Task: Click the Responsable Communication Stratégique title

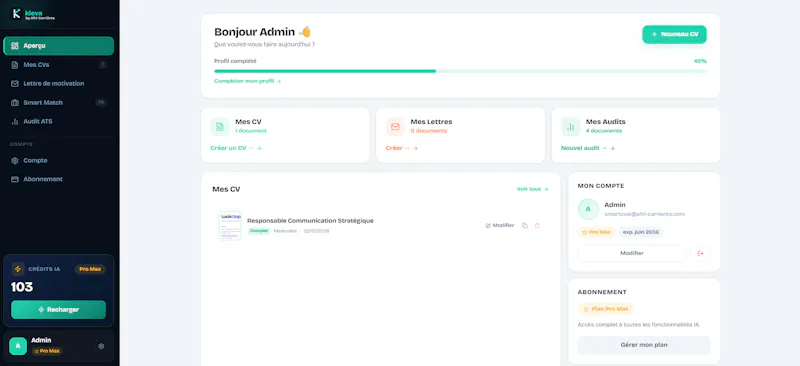Action: [310, 221]
